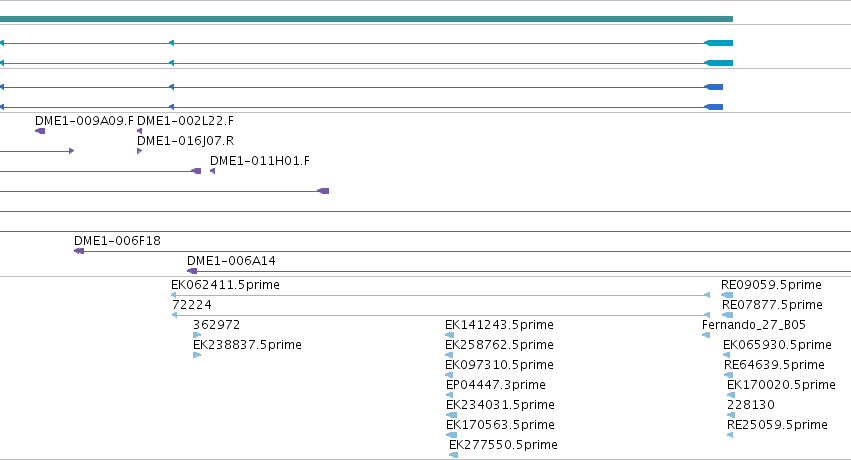Select the 228130 feature label
Image resolution: width=851 pixels, height=460 pixels.
[x=751, y=405]
